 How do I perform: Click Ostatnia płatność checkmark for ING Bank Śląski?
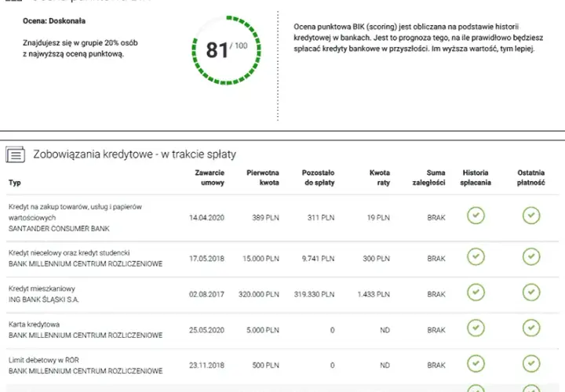coord(531,292)
